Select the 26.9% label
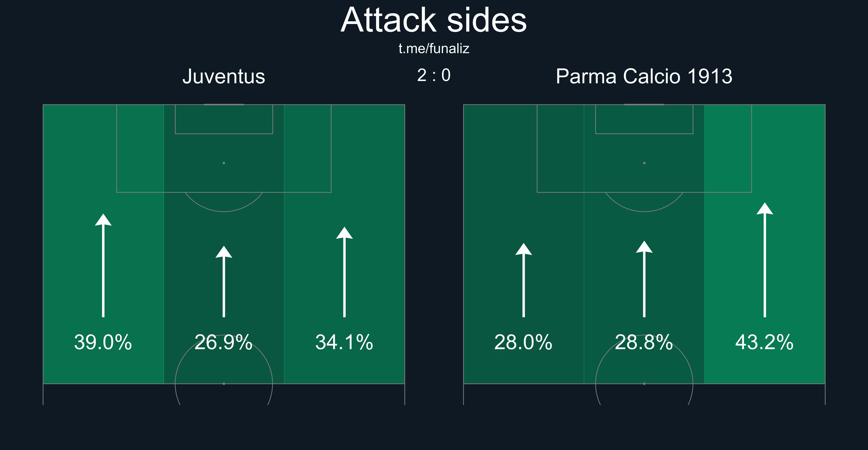868x450 pixels. [x=224, y=343]
